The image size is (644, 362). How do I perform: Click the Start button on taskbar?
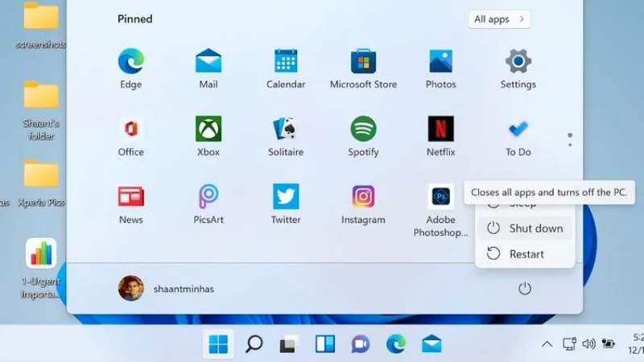[218, 344]
